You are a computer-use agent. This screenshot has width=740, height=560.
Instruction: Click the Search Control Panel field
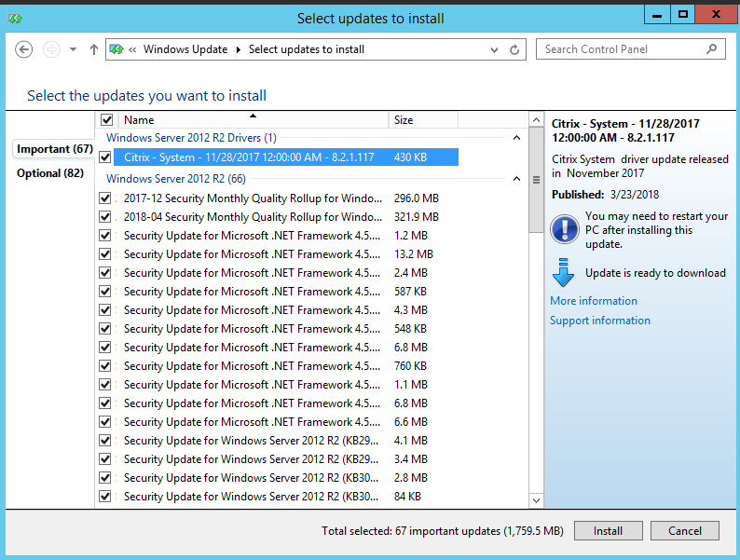pos(631,49)
